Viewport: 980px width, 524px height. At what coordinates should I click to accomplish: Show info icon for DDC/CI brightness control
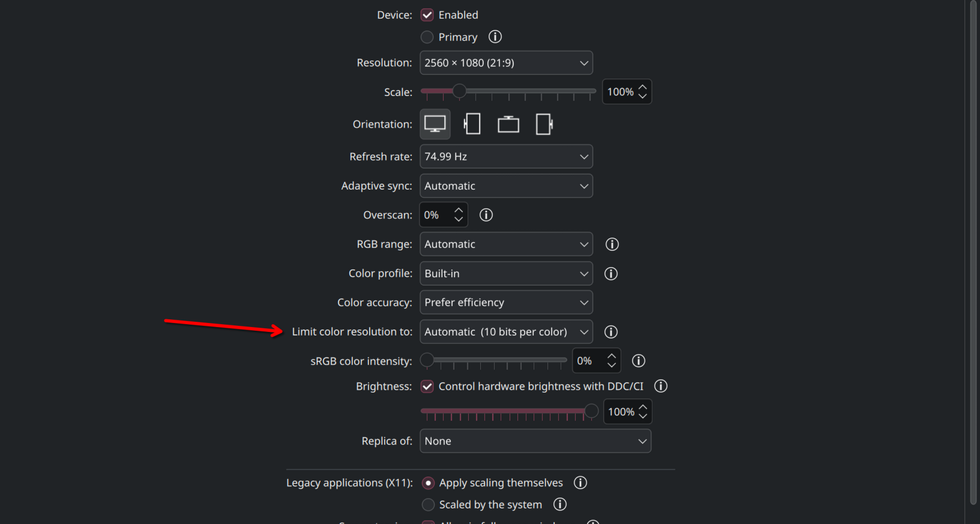[x=661, y=386]
